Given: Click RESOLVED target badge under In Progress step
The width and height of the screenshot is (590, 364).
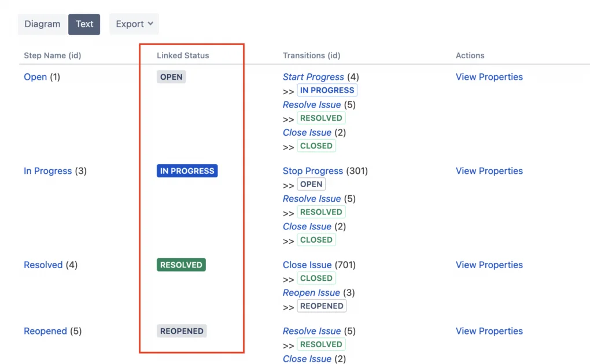Looking at the screenshot, I should [322, 212].
